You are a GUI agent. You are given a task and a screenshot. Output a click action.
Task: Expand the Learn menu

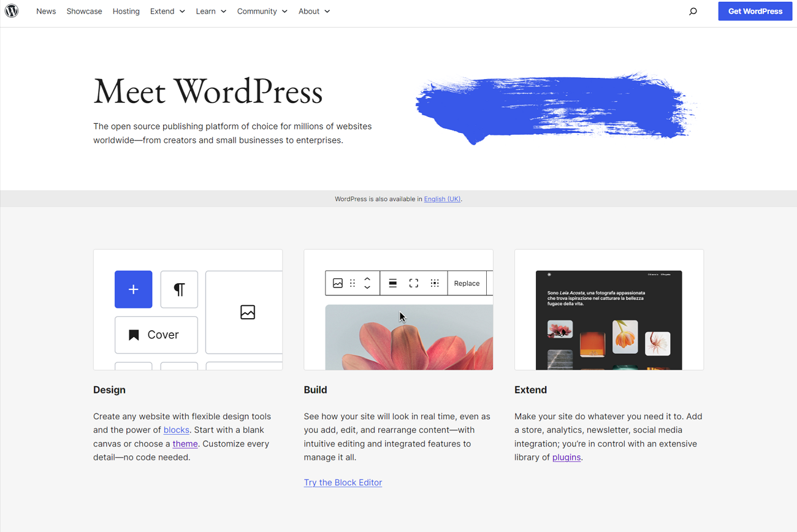(211, 11)
